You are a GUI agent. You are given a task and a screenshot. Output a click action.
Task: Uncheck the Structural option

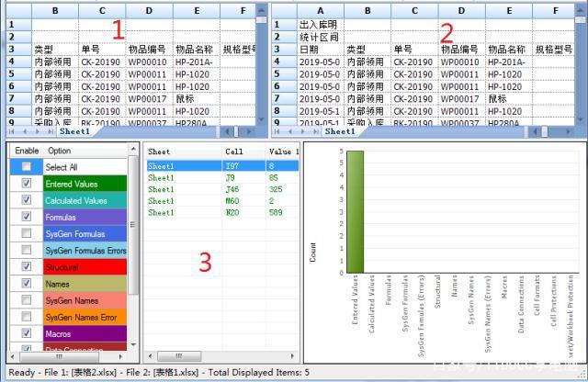(x=27, y=266)
